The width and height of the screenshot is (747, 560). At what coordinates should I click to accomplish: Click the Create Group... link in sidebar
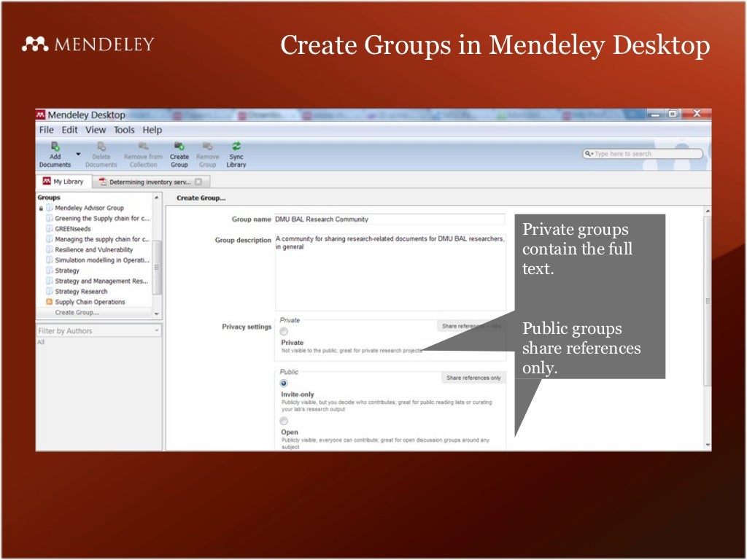pyautogui.click(x=77, y=313)
